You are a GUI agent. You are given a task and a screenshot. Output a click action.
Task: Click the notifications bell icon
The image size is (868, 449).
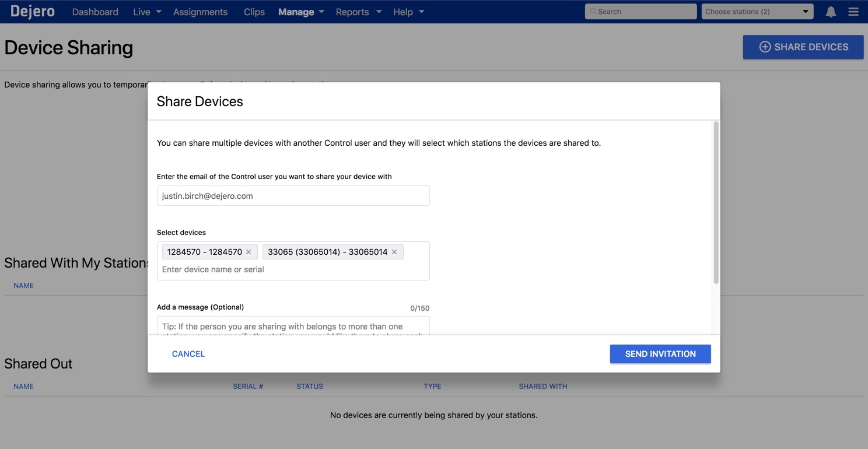(831, 12)
